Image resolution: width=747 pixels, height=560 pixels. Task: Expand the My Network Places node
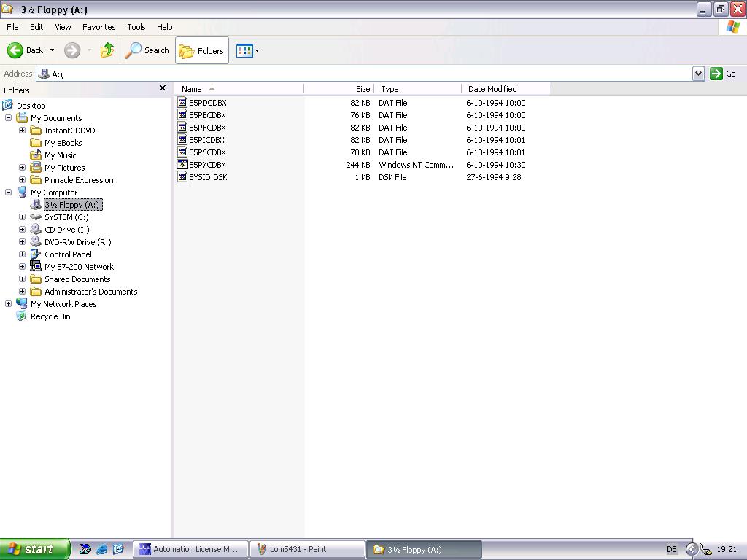point(9,304)
